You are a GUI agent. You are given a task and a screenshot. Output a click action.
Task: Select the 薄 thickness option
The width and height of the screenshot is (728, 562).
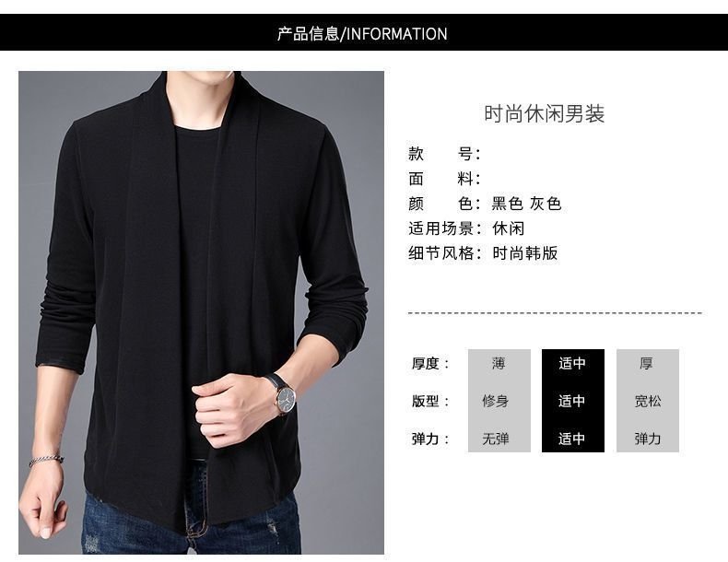499,363
